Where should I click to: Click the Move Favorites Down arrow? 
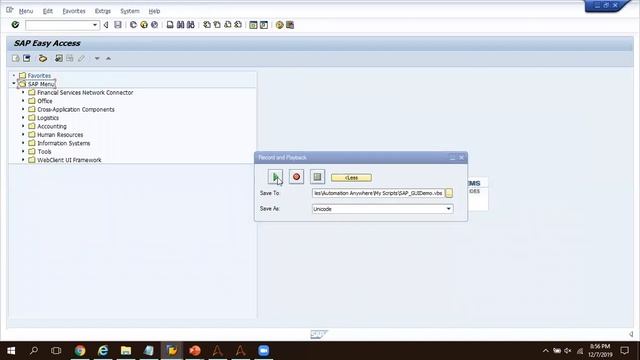pyautogui.click(x=97, y=58)
